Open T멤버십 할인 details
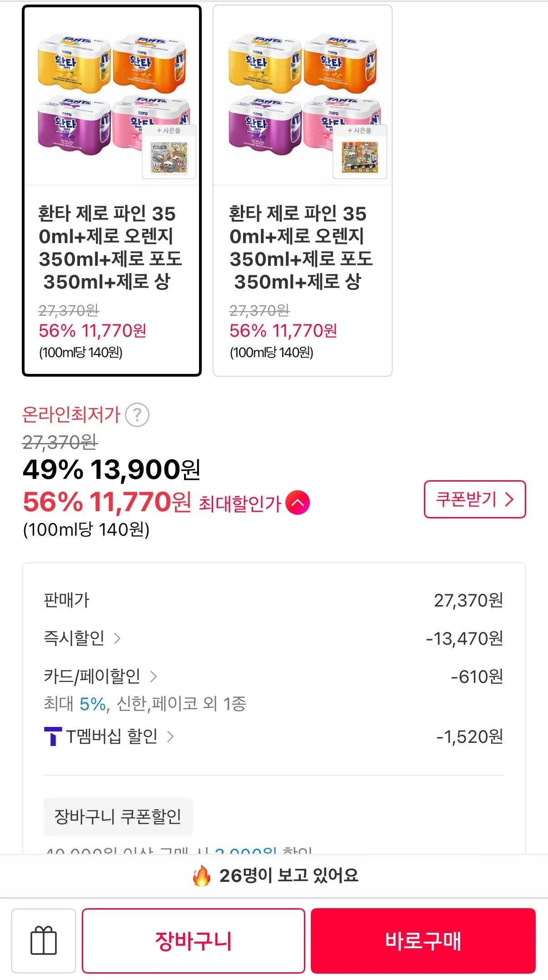 point(109,736)
